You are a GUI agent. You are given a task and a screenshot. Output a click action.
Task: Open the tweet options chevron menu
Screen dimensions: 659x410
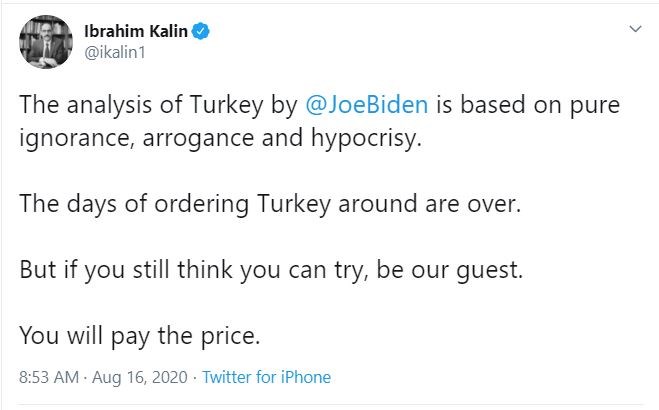tap(633, 31)
